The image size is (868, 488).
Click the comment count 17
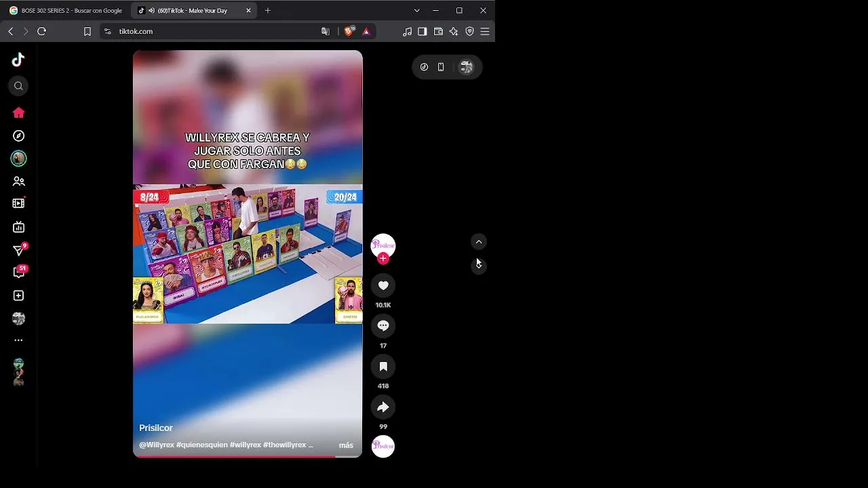pyautogui.click(x=383, y=346)
